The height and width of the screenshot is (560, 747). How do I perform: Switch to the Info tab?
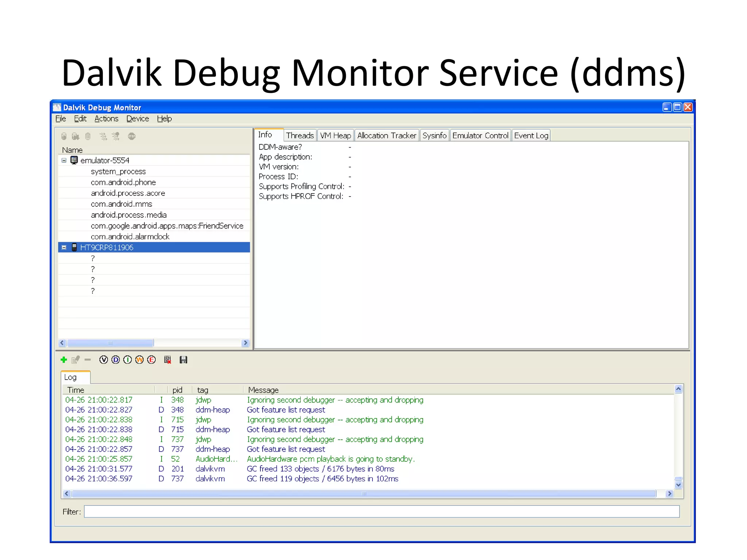pyautogui.click(x=269, y=135)
